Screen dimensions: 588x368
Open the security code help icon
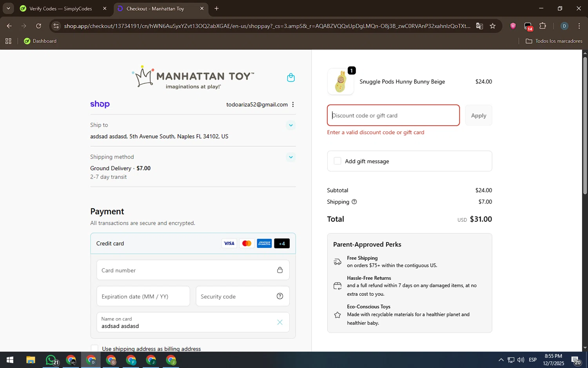pyautogui.click(x=280, y=296)
